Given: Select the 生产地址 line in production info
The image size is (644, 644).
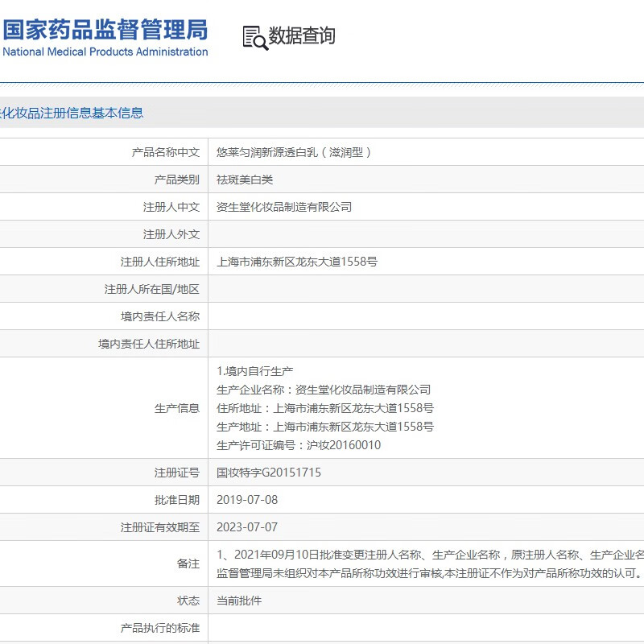Looking at the screenshot, I should (x=325, y=427).
